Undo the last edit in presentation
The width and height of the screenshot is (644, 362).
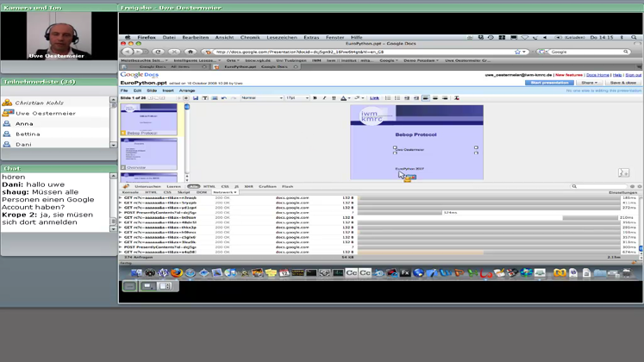click(224, 98)
